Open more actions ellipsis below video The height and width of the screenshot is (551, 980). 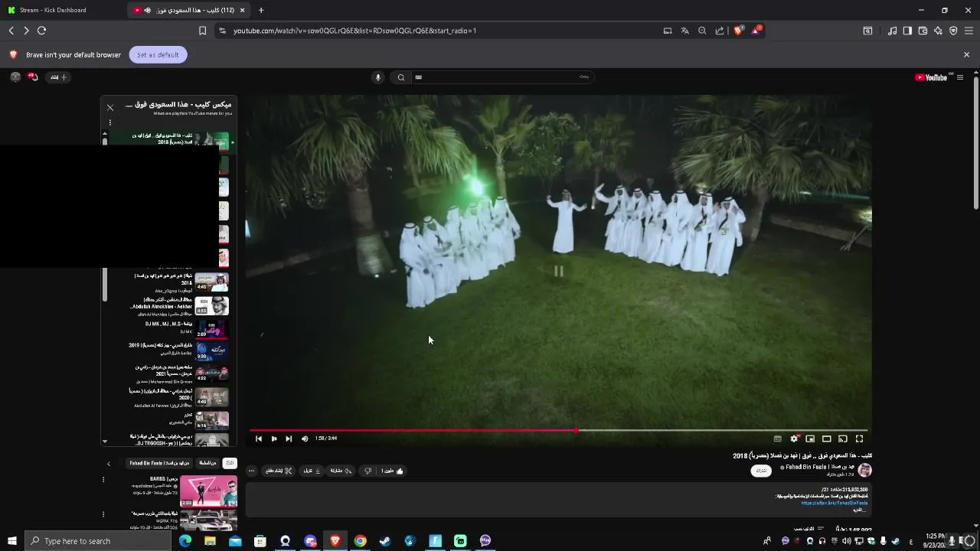[x=252, y=471]
